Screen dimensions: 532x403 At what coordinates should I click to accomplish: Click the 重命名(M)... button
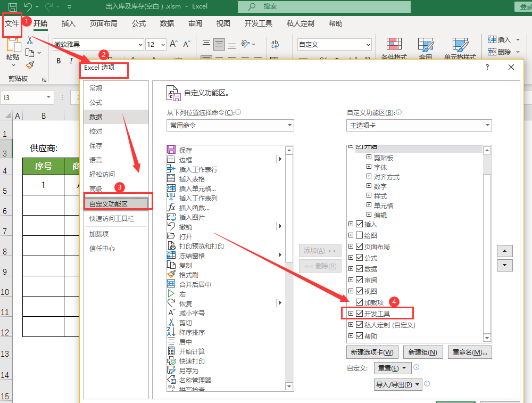pos(470,352)
